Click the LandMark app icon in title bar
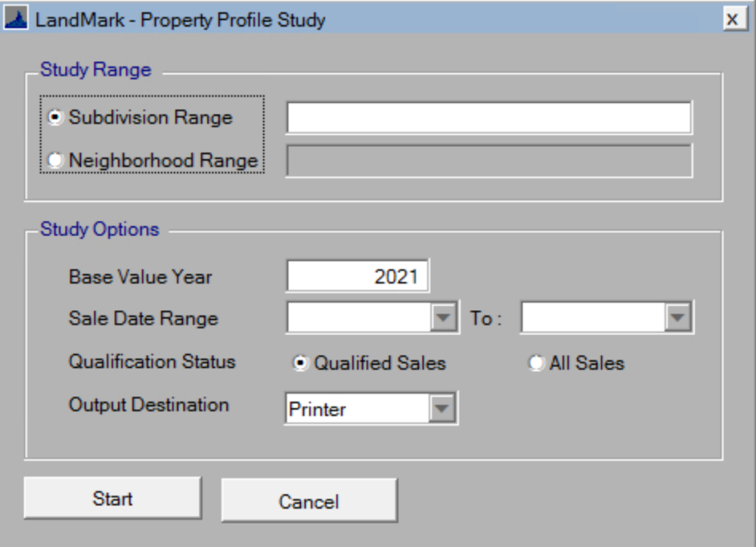 click(x=17, y=19)
